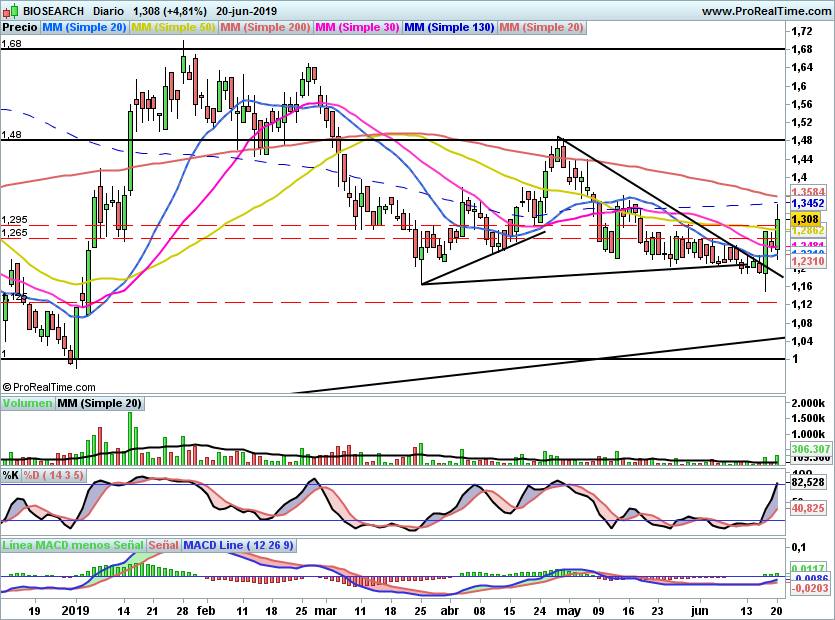
Task: Select the Precio panel label
Action: tap(18, 28)
